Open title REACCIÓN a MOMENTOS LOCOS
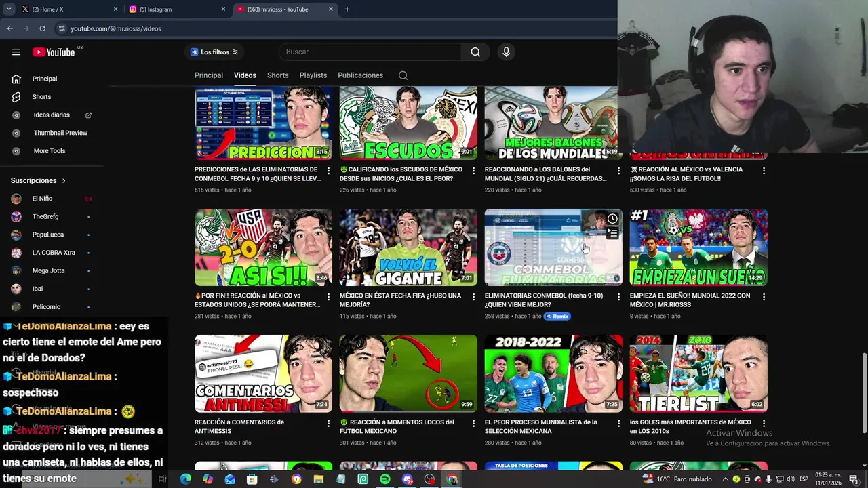This screenshot has height=488, width=868. pos(397,426)
